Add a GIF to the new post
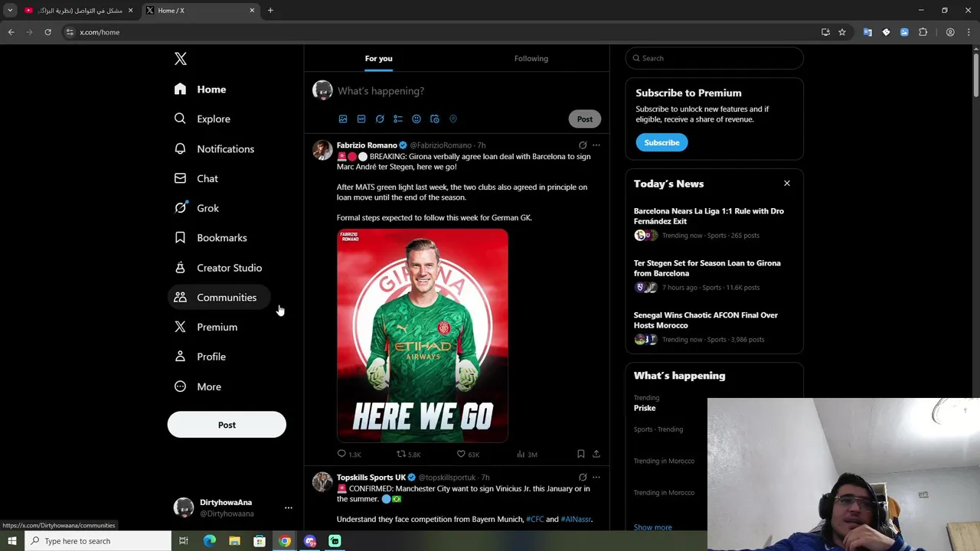 coord(361,119)
